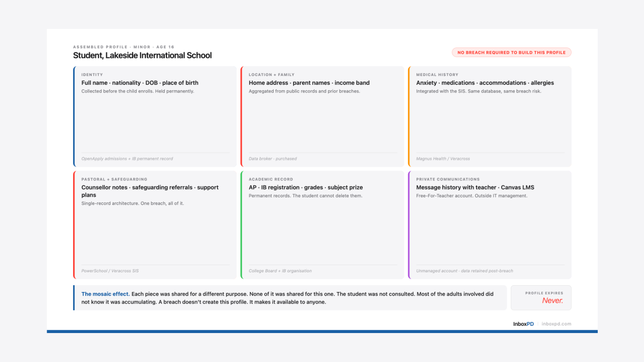
Task: Click 'Data broker · purchased' source label
Action: click(273, 159)
